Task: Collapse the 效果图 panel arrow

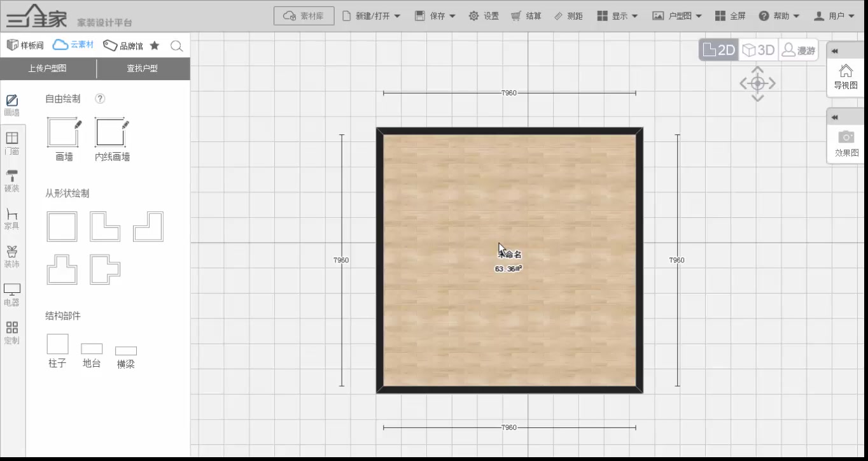Action: point(835,117)
